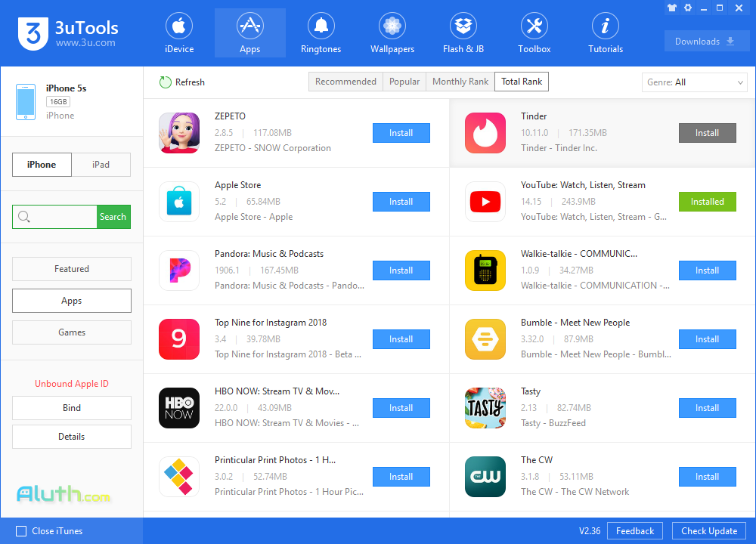Click the Feedback button

tap(635, 531)
